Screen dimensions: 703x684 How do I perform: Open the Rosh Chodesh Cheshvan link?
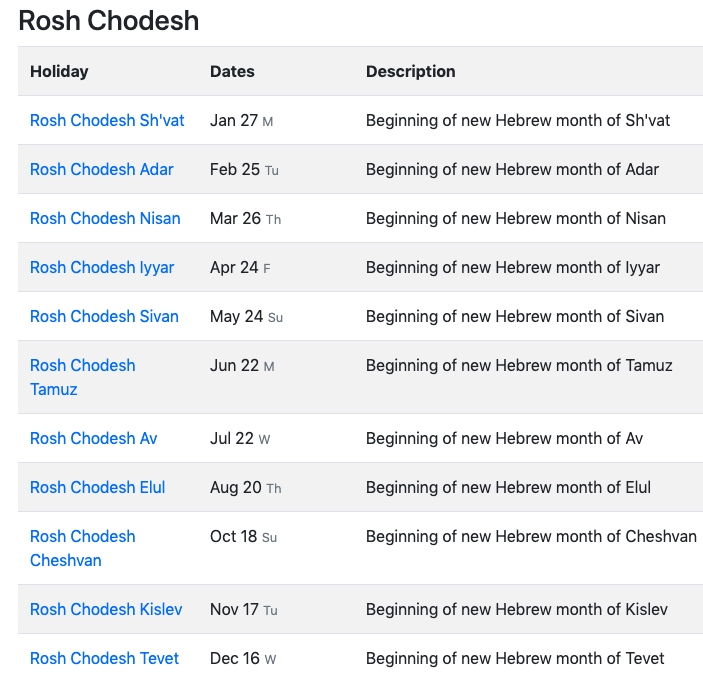(82, 548)
